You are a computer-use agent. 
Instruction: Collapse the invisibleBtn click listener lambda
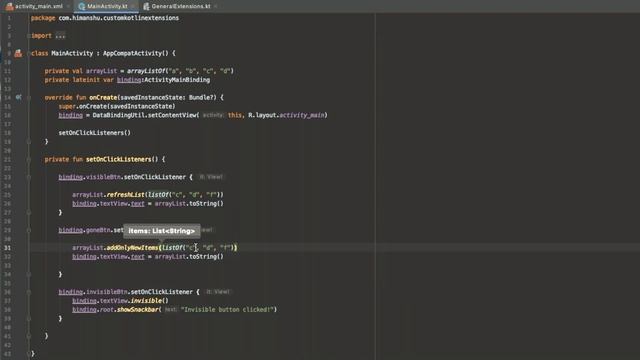coord(29,292)
